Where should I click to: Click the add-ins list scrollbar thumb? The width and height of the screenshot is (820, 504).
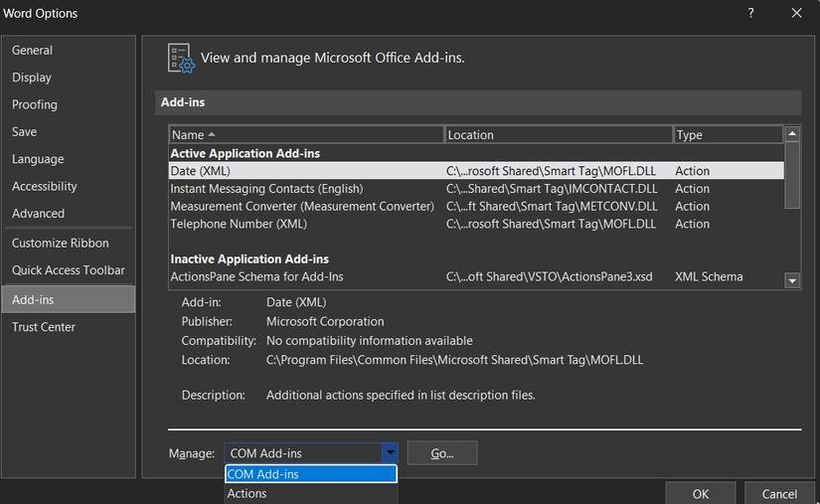coord(792,176)
